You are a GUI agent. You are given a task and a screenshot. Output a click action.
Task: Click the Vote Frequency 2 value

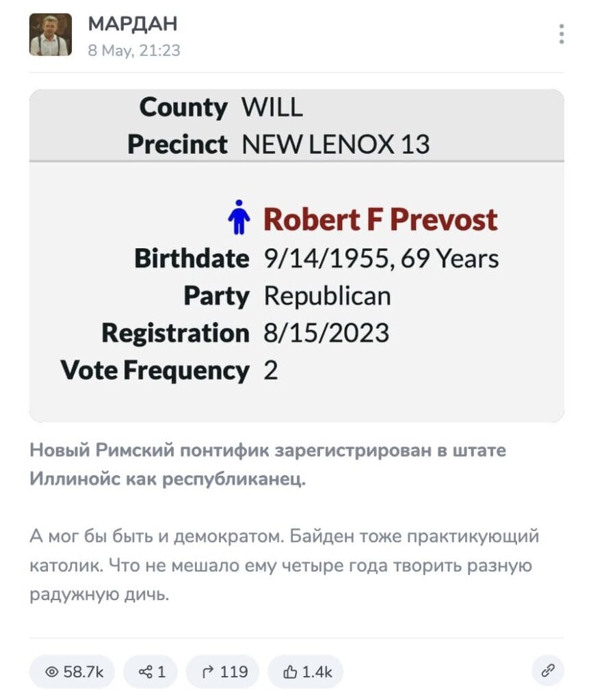click(271, 371)
